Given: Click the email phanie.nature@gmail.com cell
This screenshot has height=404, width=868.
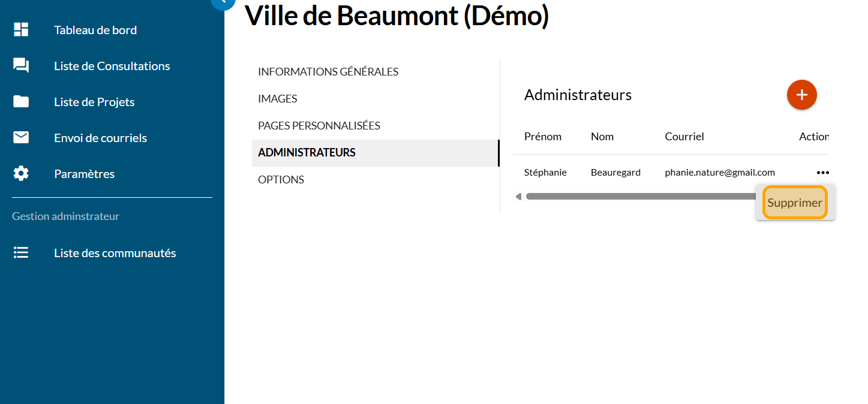Looking at the screenshot, I should pos(720,173).
